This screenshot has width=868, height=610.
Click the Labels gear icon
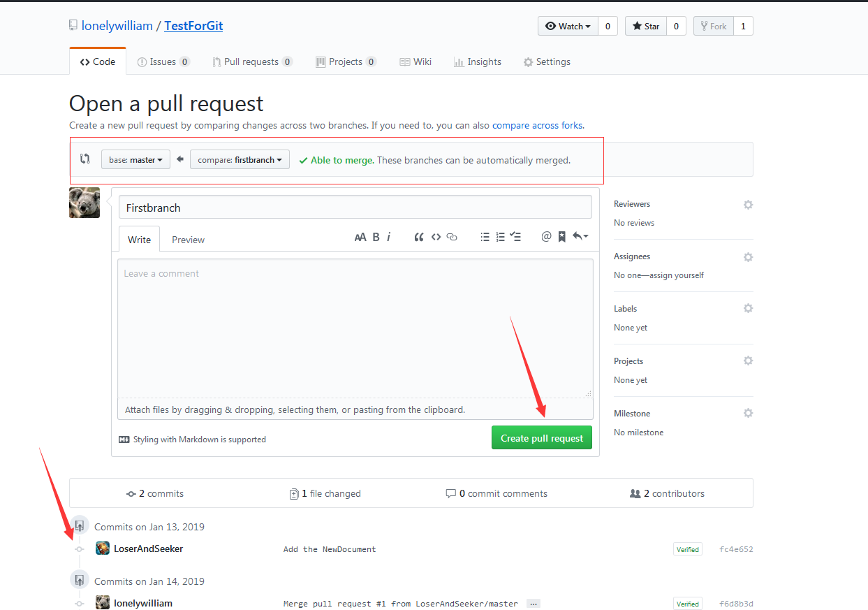[748, 308]
